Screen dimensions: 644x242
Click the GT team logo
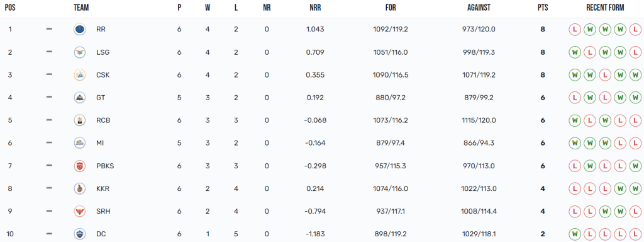(x=79, y=98)
